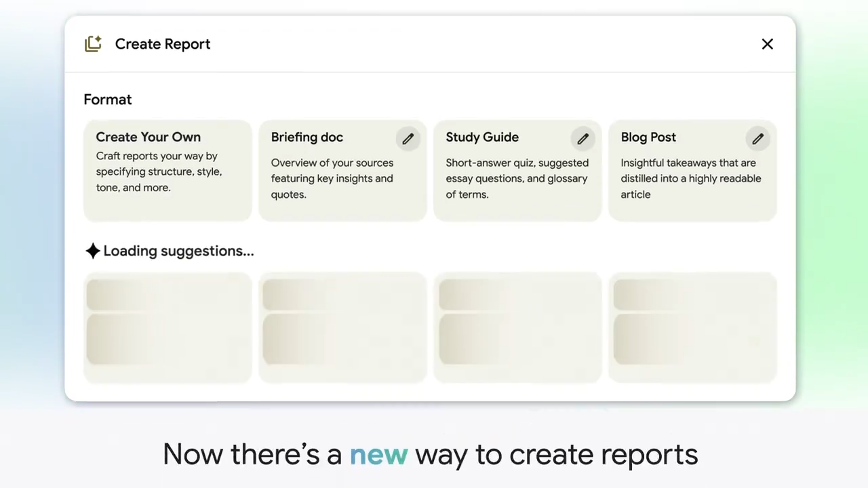Screen dimensions: 868x488
Task: Dismiss the Create Report dialog
Action: (767, 43)
